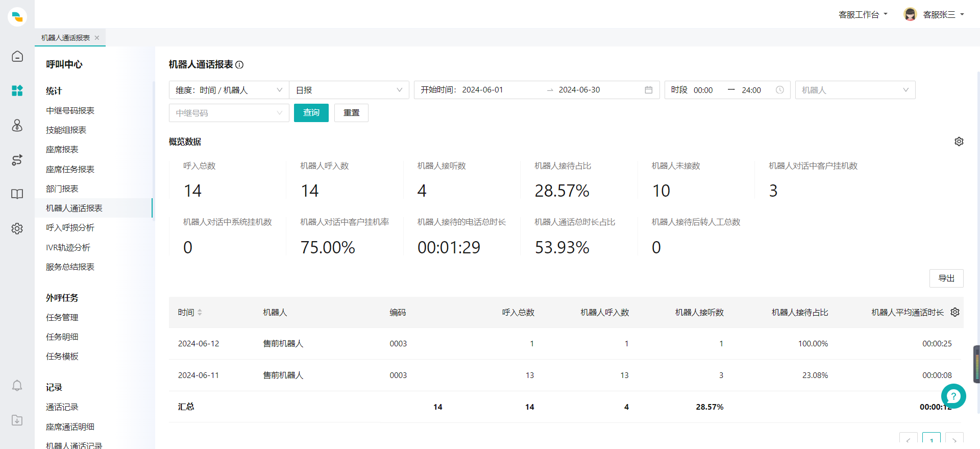Click start date 2024-06-01 field

482,90
